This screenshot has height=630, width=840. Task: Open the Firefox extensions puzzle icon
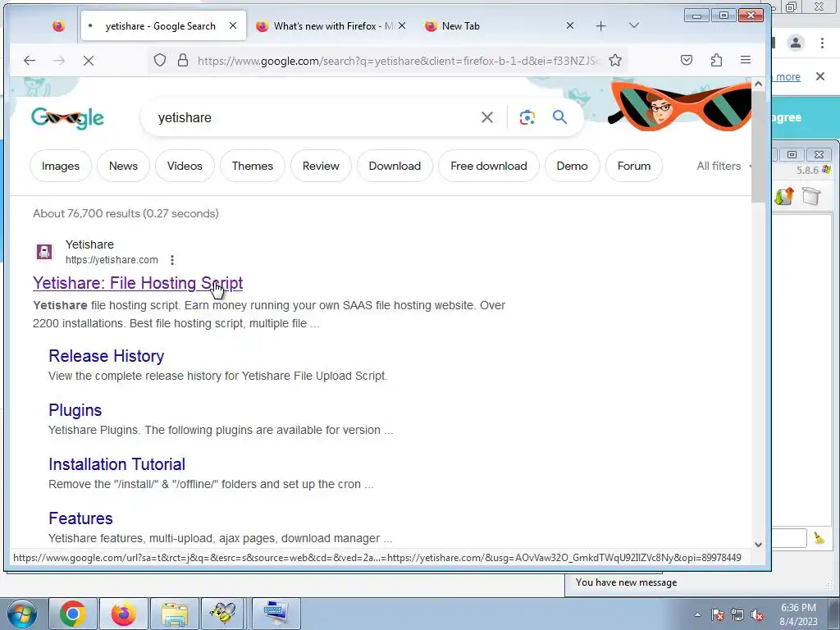point(716,60)
